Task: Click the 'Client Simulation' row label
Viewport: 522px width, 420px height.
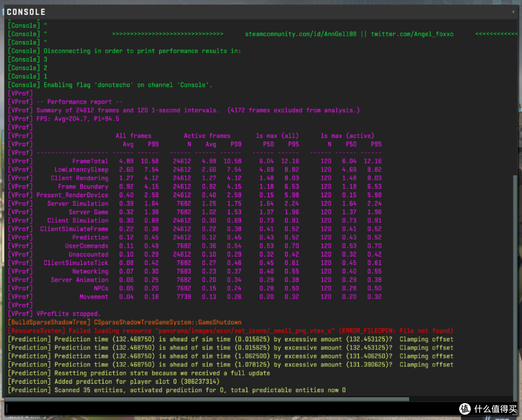Action: click(x=77, y=221)
